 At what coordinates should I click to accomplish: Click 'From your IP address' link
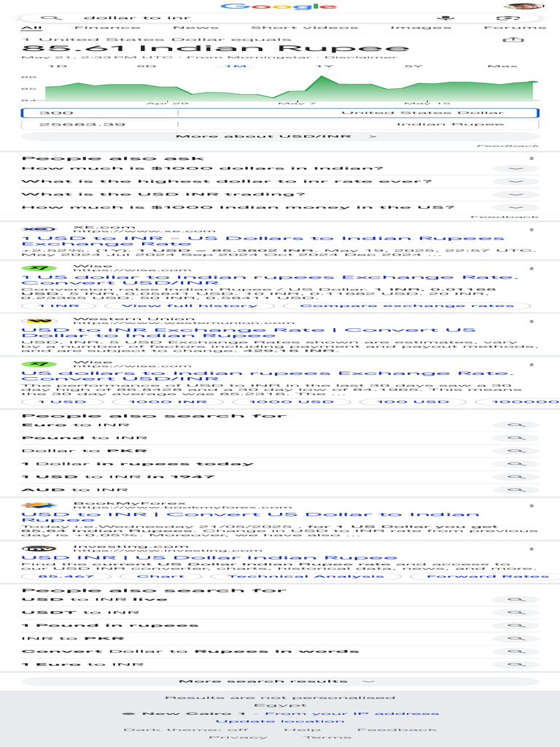352,713
